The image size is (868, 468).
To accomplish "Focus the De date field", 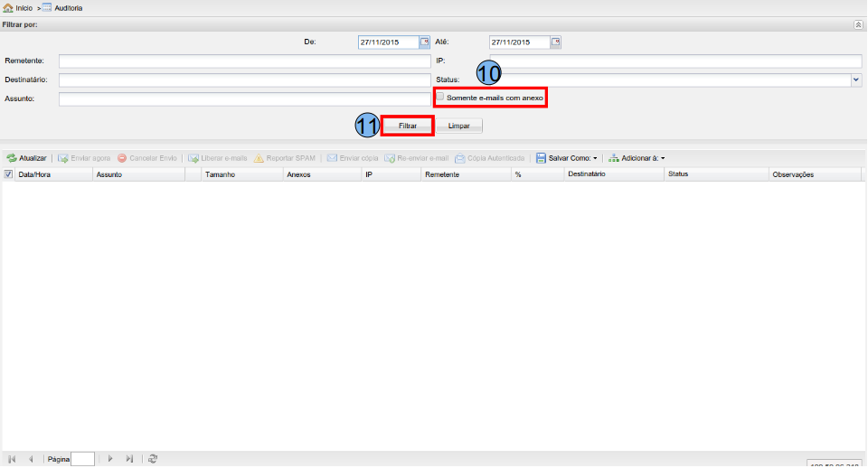I will [389, 42].
